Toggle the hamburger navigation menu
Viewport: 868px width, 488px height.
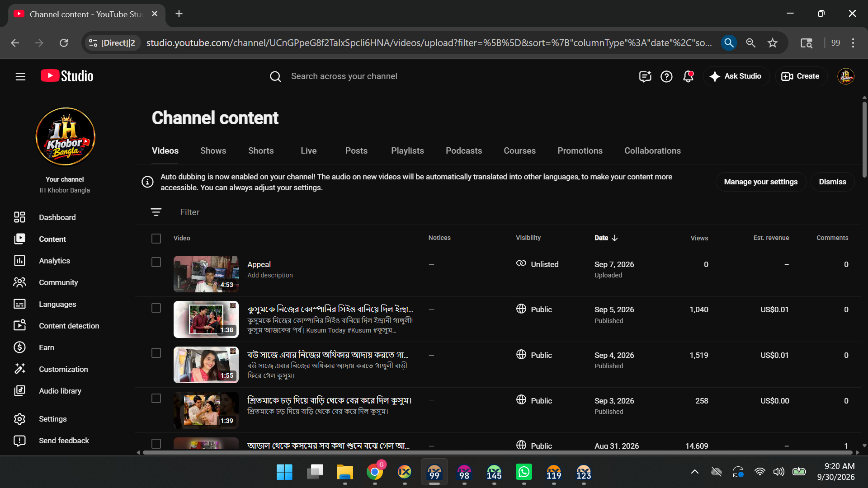20,76
